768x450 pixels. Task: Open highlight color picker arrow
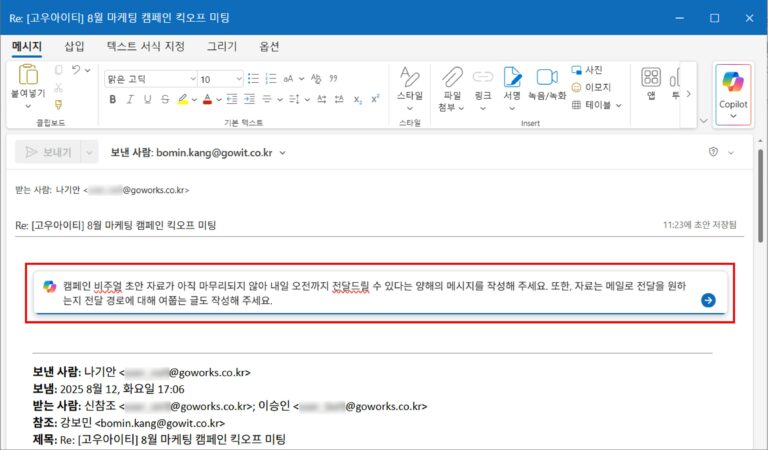coord(194,100)
